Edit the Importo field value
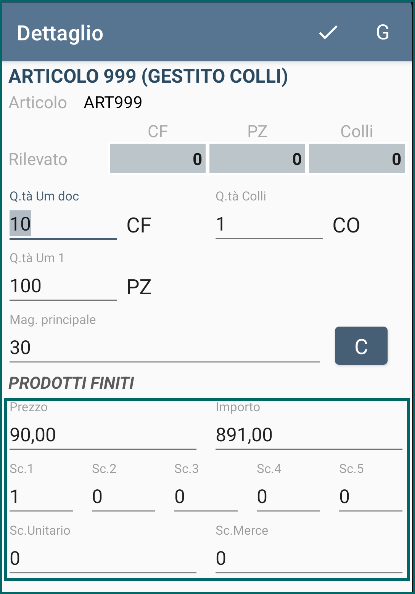This screenshot has width=415, height=594. point(309,435)
